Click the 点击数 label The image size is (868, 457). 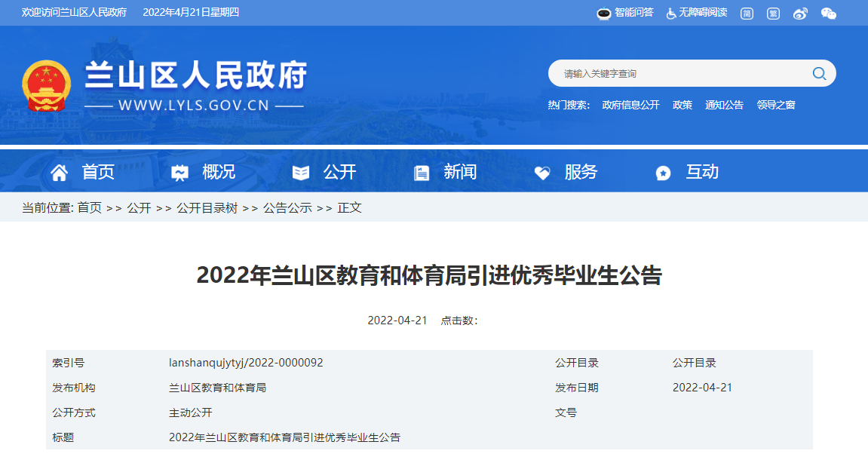pos(459,321)
